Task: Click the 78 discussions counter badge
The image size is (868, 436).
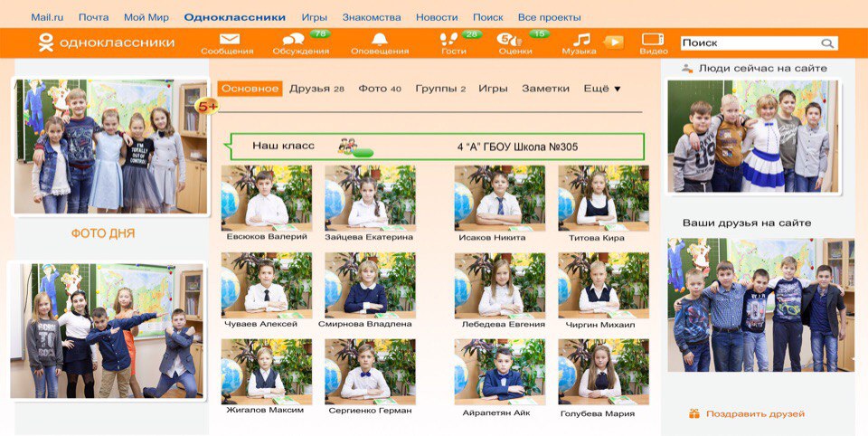Action: (320, 33)
